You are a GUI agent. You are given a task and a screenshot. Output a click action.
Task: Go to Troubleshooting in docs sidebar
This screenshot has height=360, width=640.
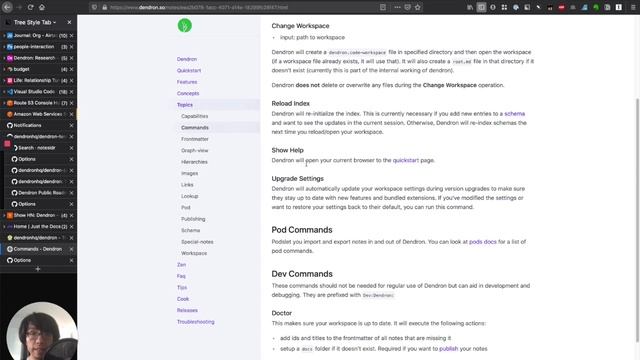coord(196,322)
